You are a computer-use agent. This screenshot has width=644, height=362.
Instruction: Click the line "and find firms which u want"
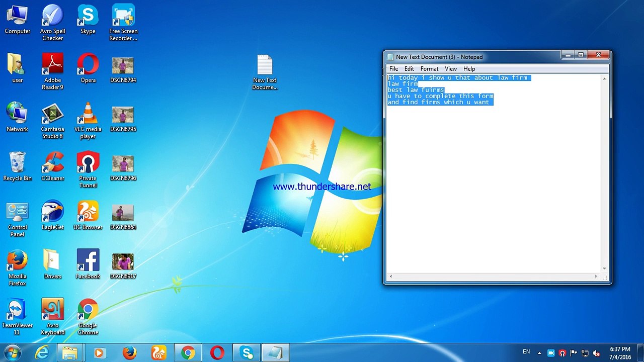point(438,102)
